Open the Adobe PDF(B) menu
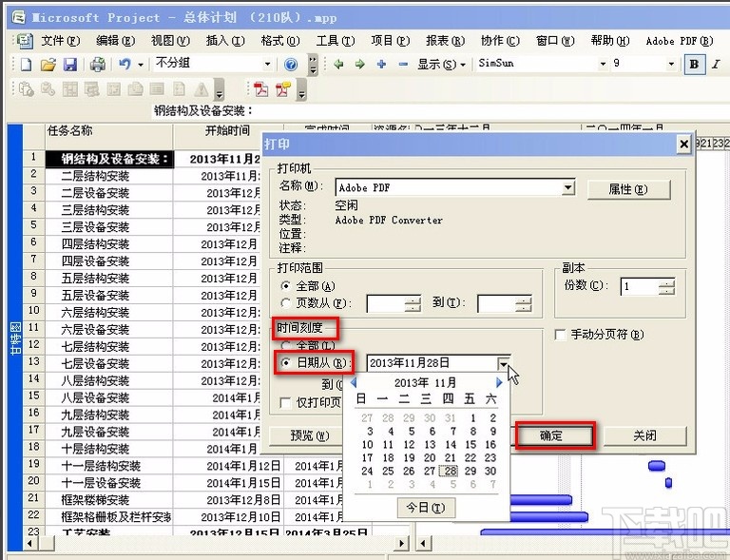This screenshot has width=730, height=560. pos(680,41)
